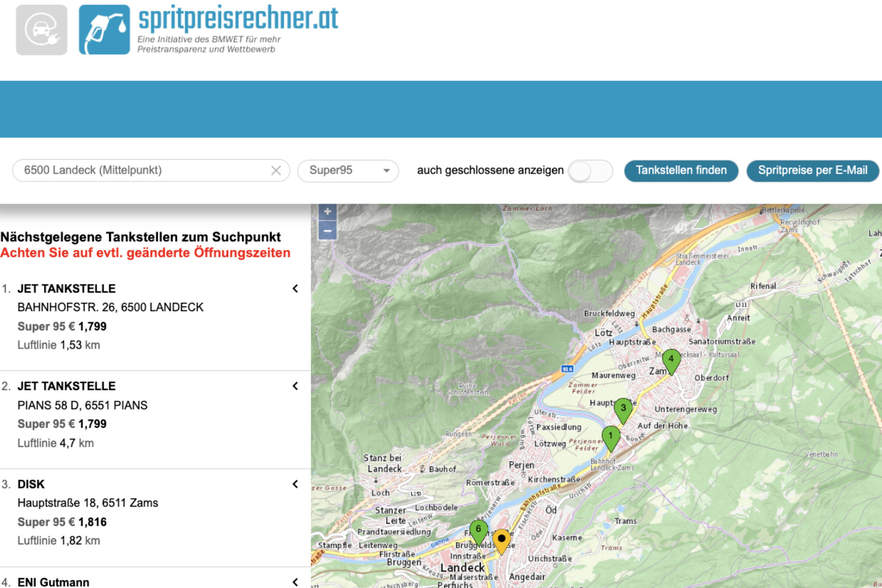Expand JET TANKSTELLE Pians entry
Viewport: 882px width, 588px height.
point(295,386)
